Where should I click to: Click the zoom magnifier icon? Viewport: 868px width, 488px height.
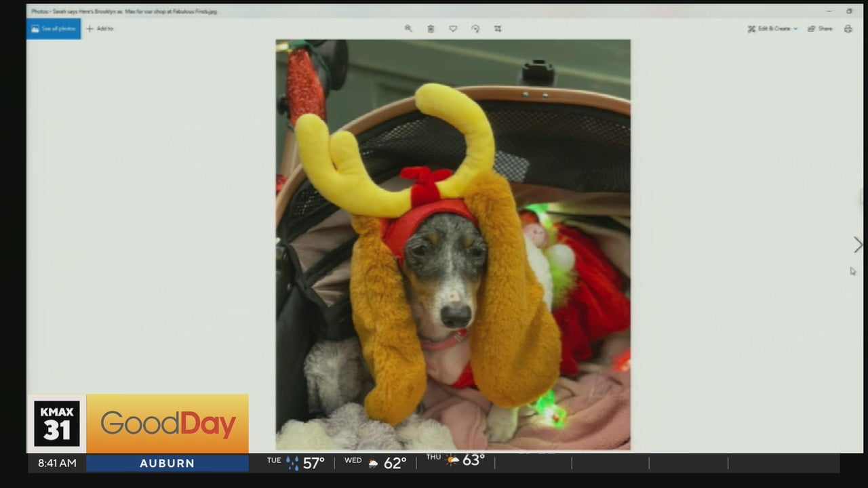(408, 28)
